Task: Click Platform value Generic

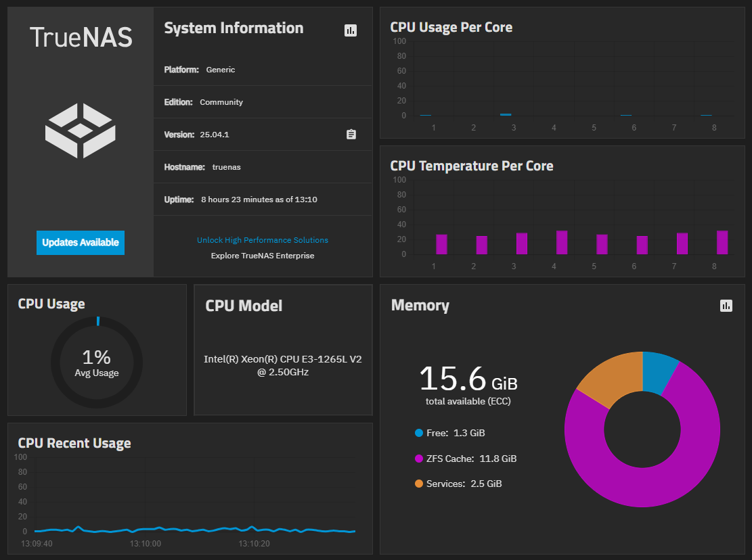Action: pos(221,70)
